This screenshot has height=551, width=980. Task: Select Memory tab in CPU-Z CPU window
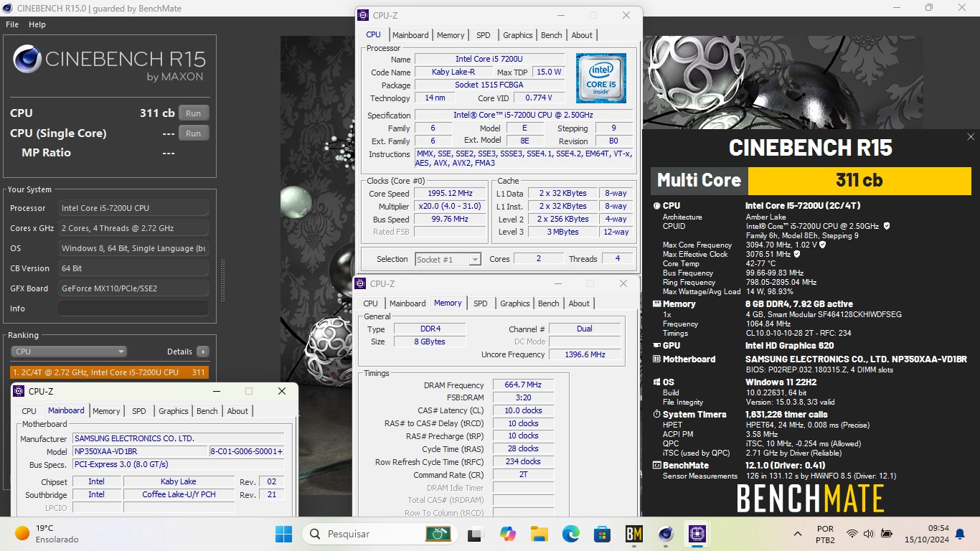pos(451,35)
